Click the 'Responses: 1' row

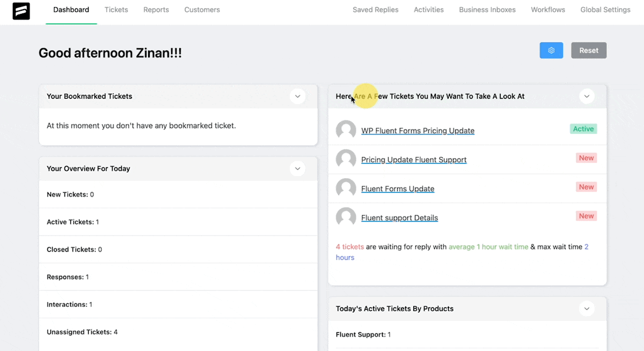[x=178, y=277]
